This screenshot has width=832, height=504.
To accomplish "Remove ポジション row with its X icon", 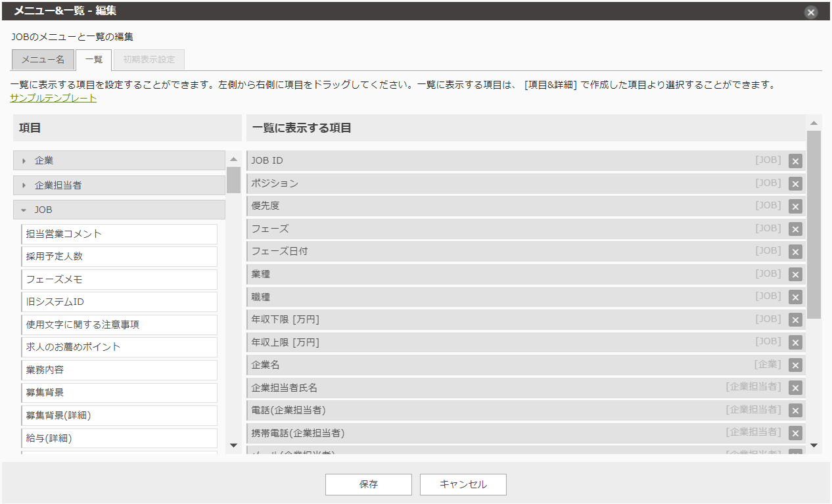I will pyautogui.click(x=795, y=184).
